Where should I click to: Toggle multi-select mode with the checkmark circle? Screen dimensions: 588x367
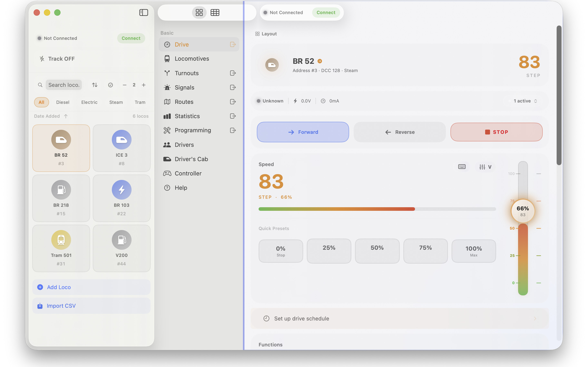pyautogui.click(x=110, y=85)
